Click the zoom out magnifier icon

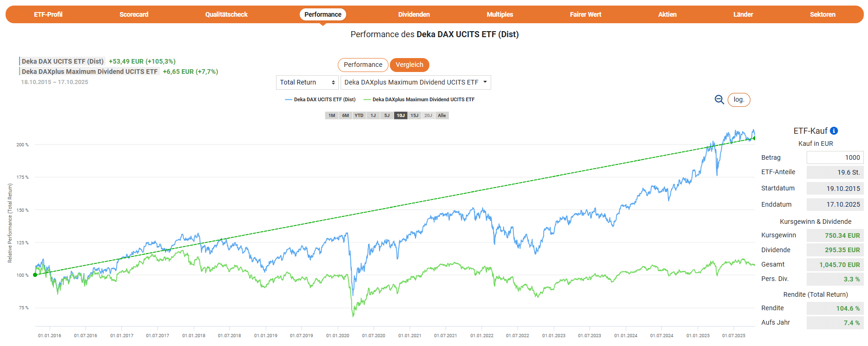coord(719,99)
